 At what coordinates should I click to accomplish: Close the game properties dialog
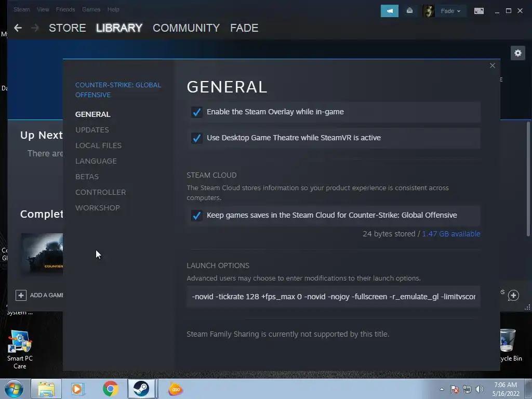click(493, 65)
